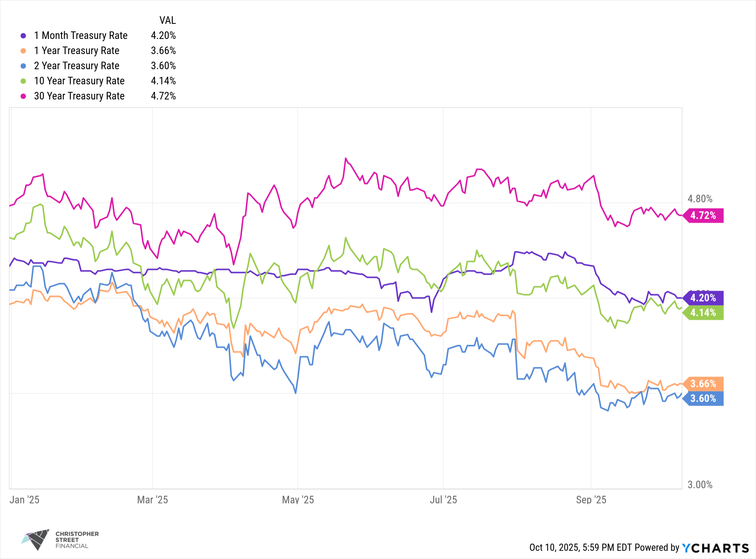Click the Christopher Street Financial logo icon
This screenshot has height=559, width=756.
(36, 539)
